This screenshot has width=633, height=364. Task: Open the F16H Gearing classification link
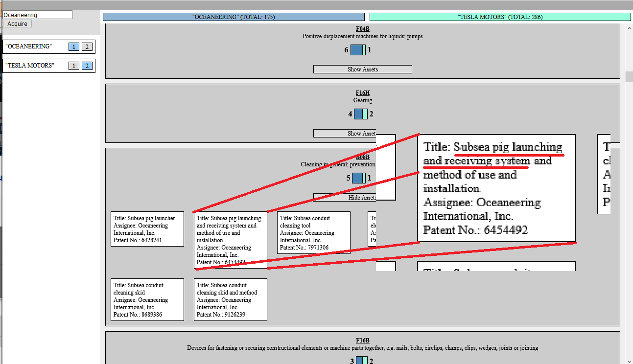362,93
